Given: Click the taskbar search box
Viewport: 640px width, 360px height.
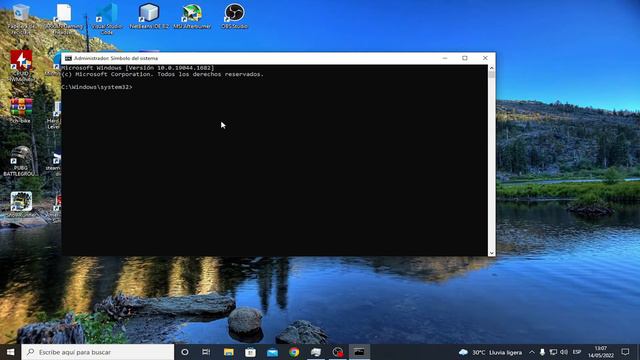Looking at the screenshot, I should pyautogui.click(x=98, y=352).
